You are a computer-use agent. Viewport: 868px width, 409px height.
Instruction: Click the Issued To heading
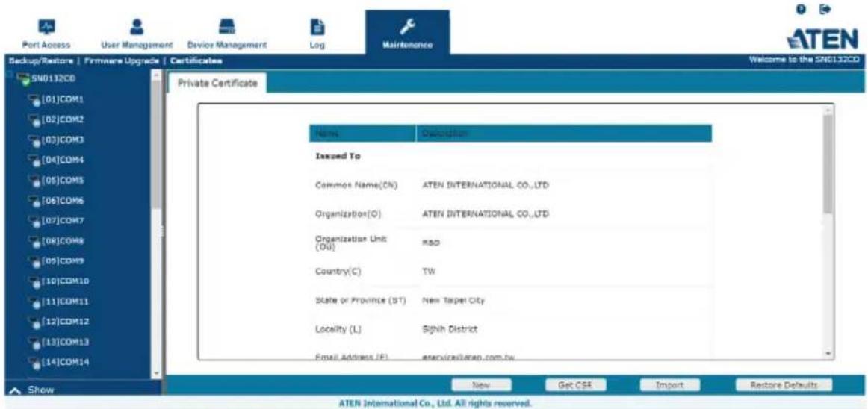(x=338, y=157)
